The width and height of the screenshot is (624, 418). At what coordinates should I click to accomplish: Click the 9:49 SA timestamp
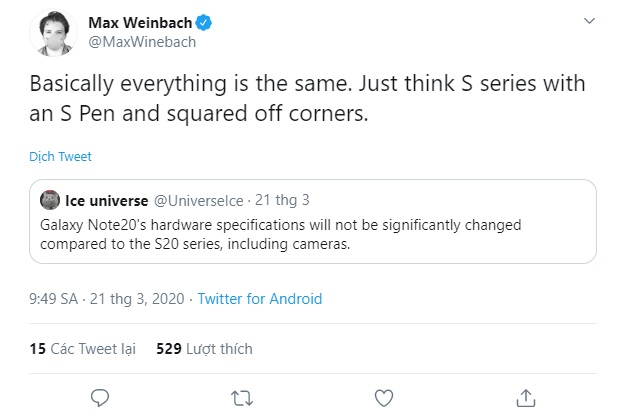click(53, 299)
